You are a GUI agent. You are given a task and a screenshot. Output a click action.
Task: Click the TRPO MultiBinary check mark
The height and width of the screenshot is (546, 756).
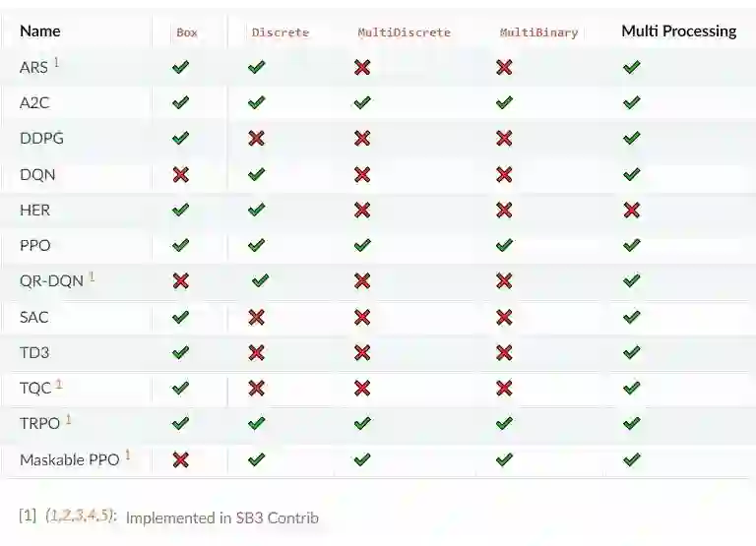(505, 424)
